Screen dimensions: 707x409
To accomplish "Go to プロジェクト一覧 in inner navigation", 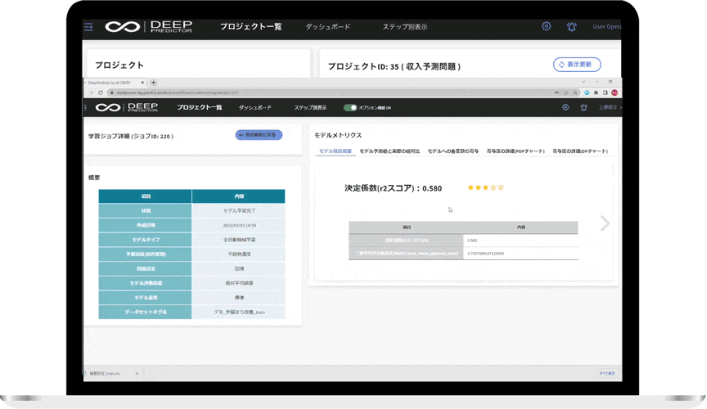I will 199,107.
